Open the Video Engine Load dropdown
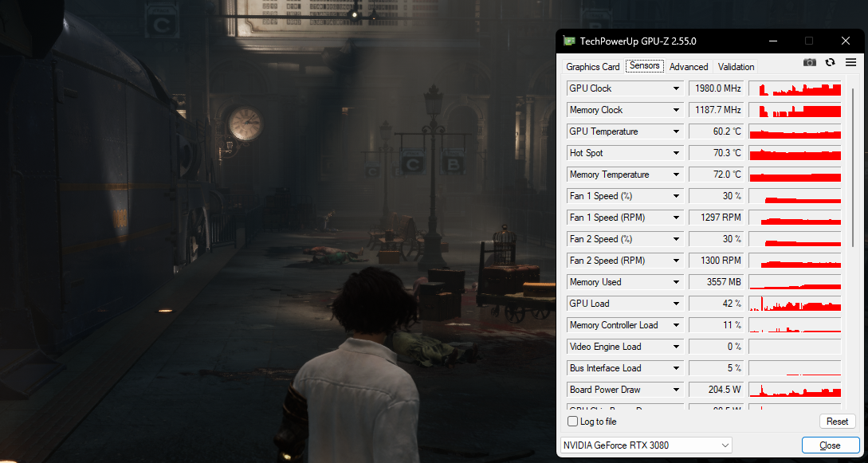The width and height of the screenshot is (868, 463). [x=677, y=347]
